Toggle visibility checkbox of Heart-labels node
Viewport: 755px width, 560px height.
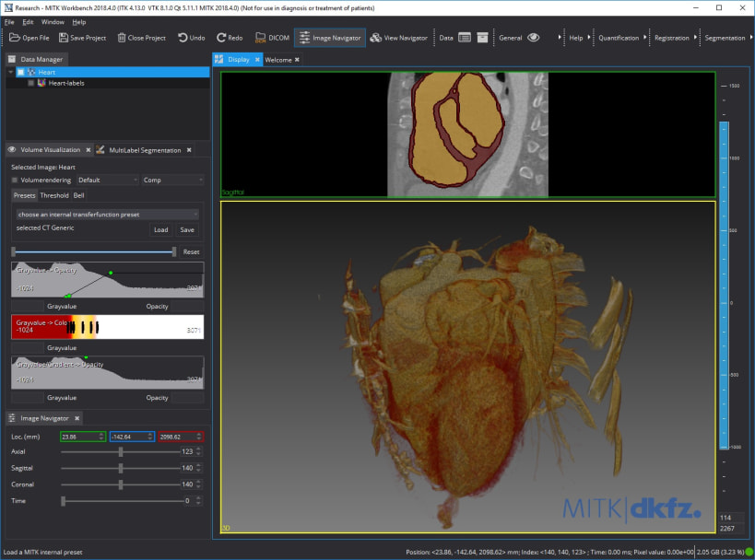tap(31, 83)
